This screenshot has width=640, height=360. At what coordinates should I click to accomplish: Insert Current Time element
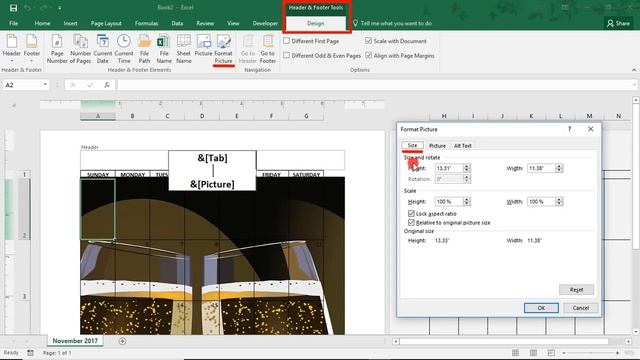click(x=124, y=49)
